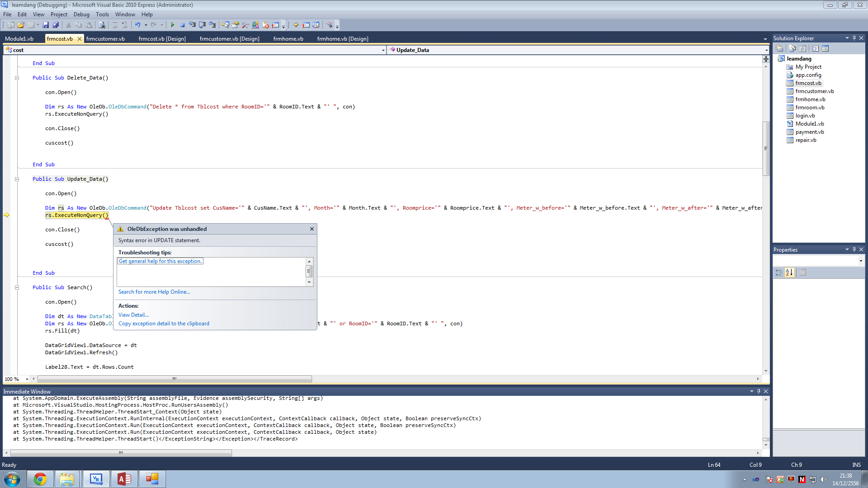Click the Undo arrow icon

click(137, 25)
